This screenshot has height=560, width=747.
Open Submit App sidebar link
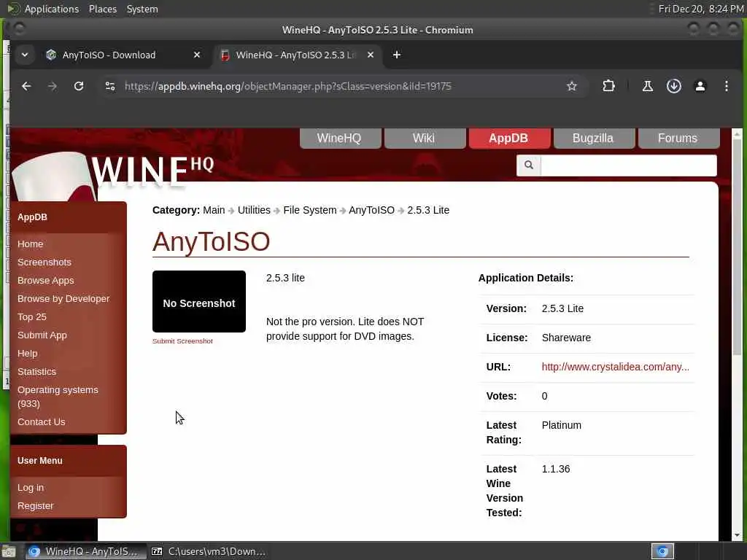pyautogui.click(x=42, y=335)
